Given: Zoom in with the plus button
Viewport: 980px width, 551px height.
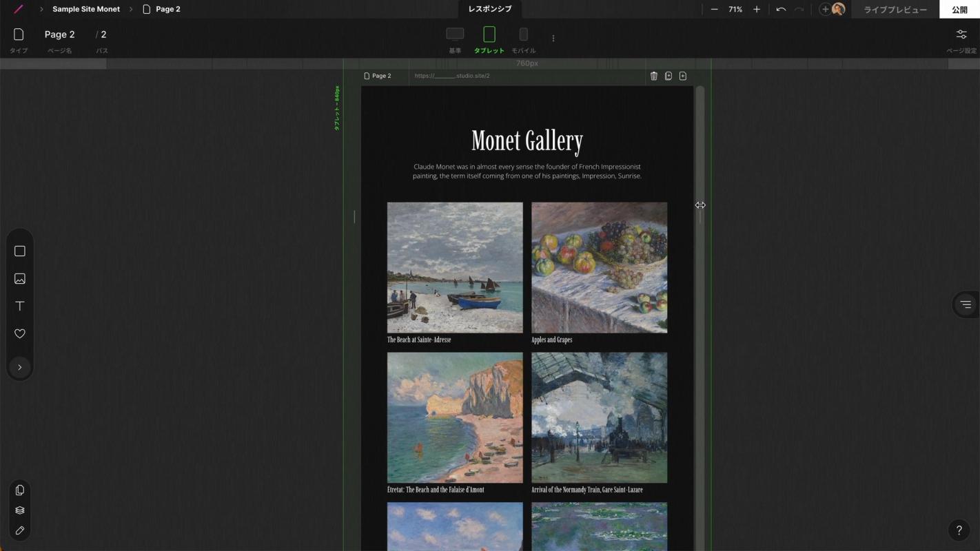Looking at the screenshot, I should point(757,9).
